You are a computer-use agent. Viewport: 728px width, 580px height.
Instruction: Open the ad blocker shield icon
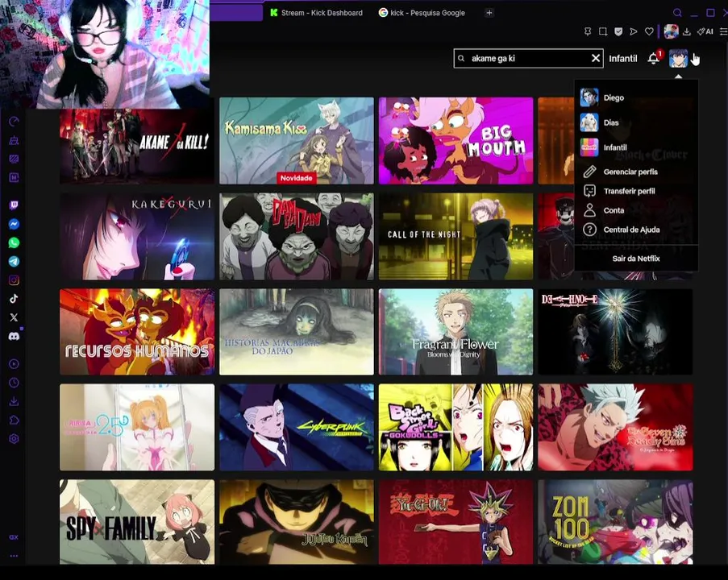618,31
